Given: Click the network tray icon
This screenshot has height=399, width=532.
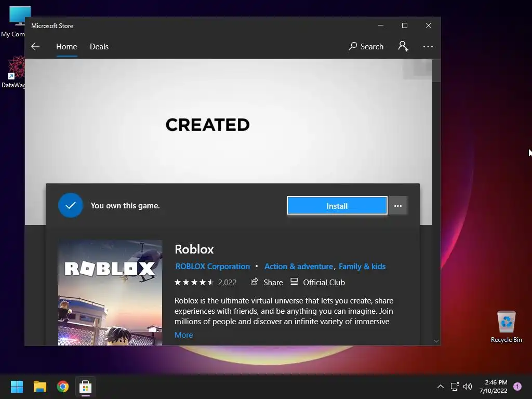Looking at the screenshot, I should 455,387.
